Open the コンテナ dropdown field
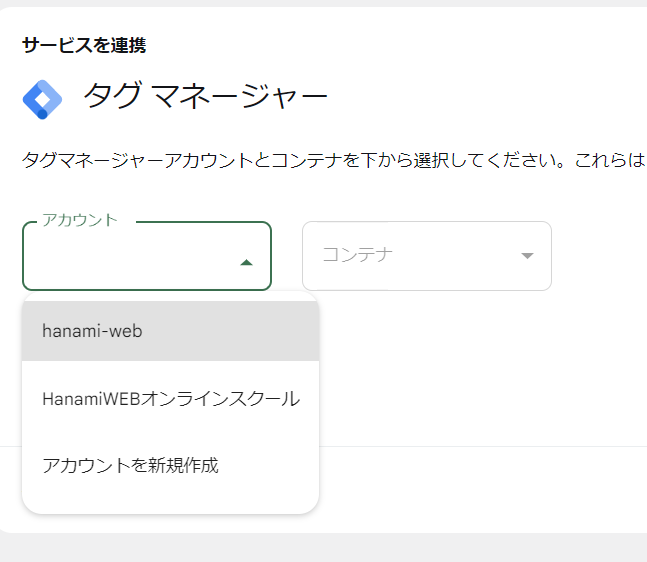Image resolution: width=647 pixels, height=562 pixels. (x=427, y=256)
